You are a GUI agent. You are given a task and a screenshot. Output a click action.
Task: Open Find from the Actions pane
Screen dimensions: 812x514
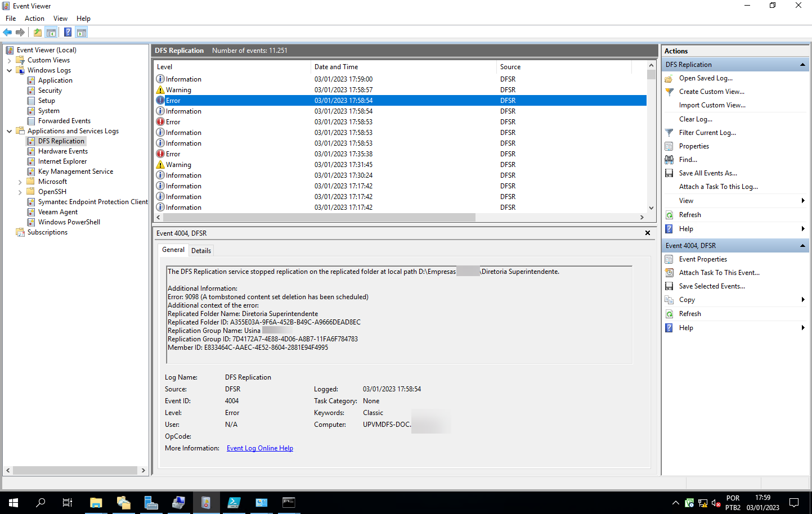click(688, 159)
